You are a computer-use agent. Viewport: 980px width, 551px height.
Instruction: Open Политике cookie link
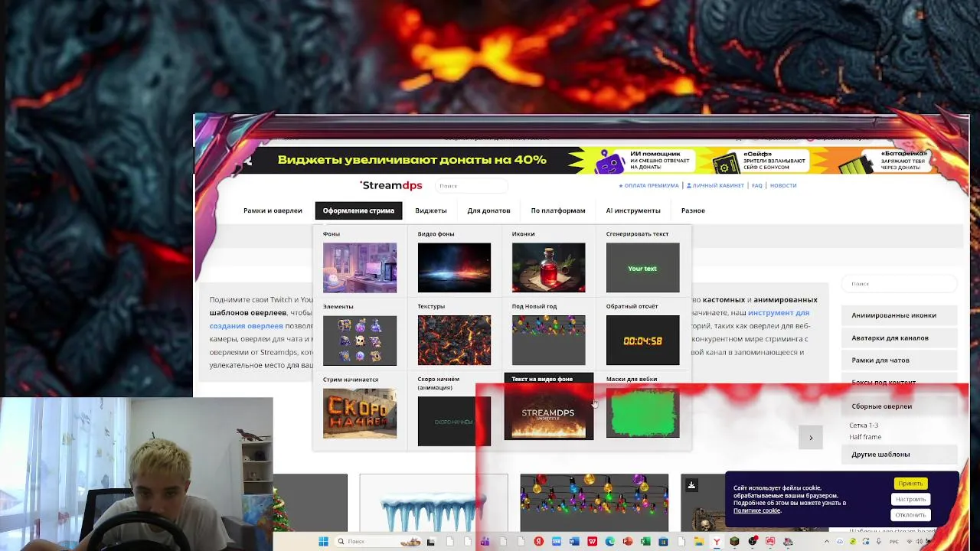coord(756,510)
